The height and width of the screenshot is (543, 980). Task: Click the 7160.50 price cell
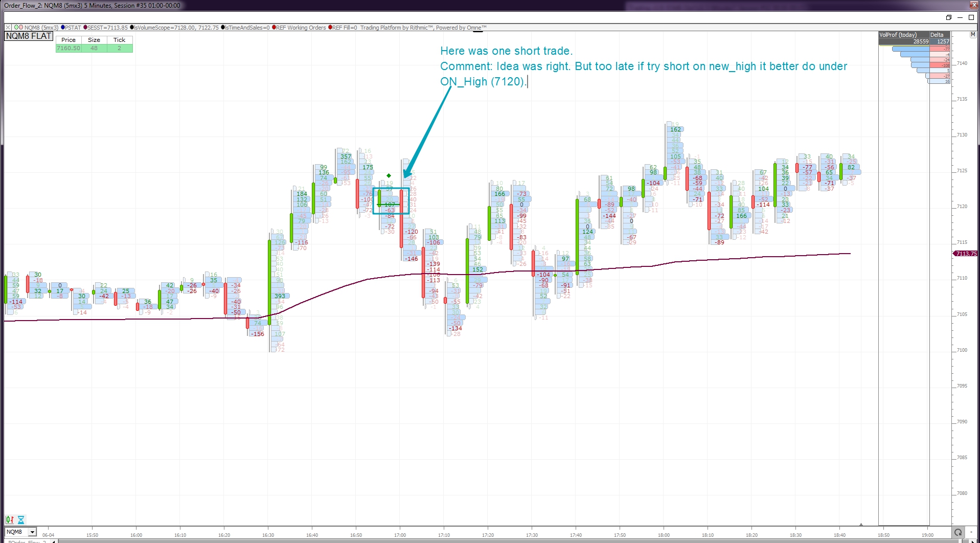tap(69, 48)
